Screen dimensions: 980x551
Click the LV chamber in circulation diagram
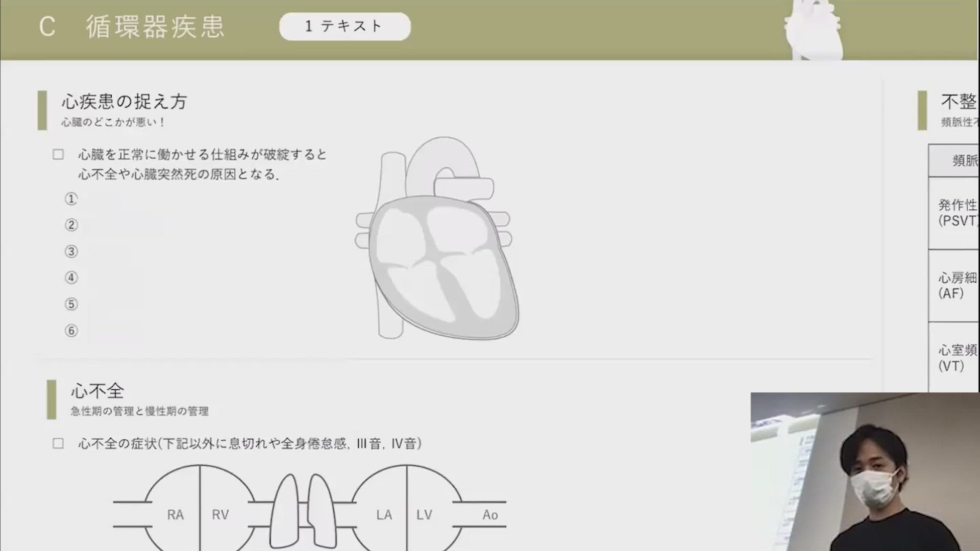tap(424, 514)
